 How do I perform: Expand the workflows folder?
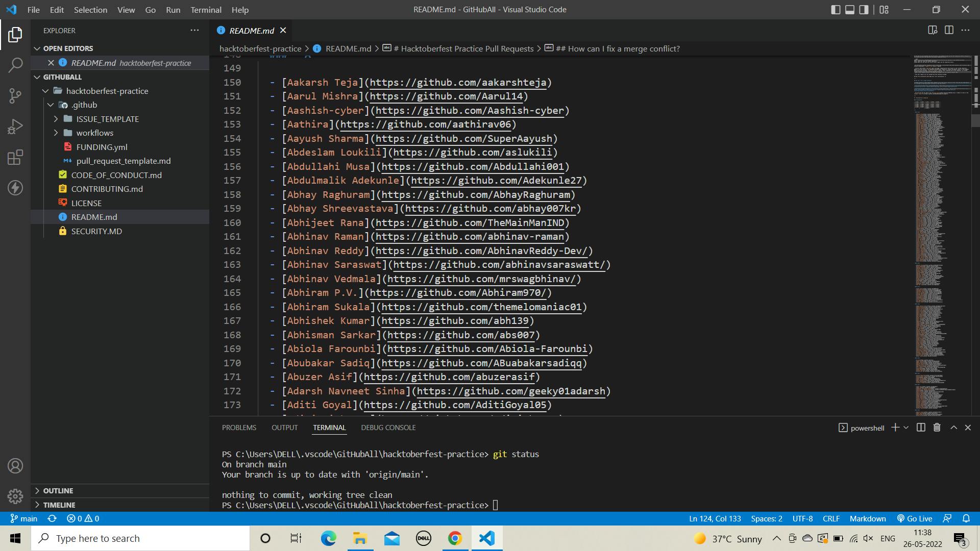120,133
